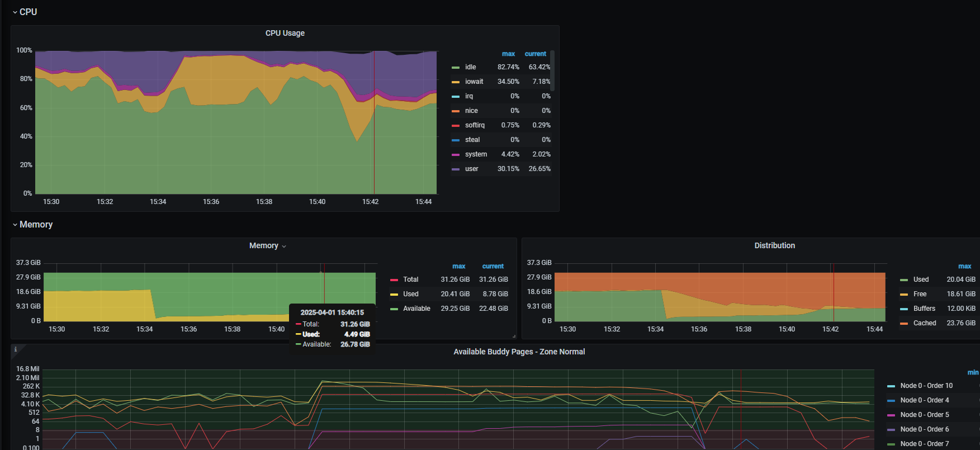Click the system series color icon

tap(456, 155)
